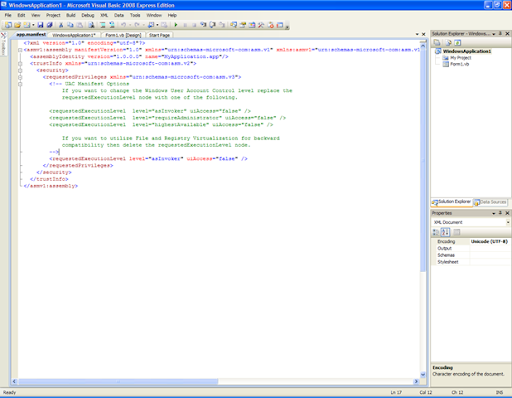Click Refresh icon in Solution Explorer
512x398 pixels.
458,42
